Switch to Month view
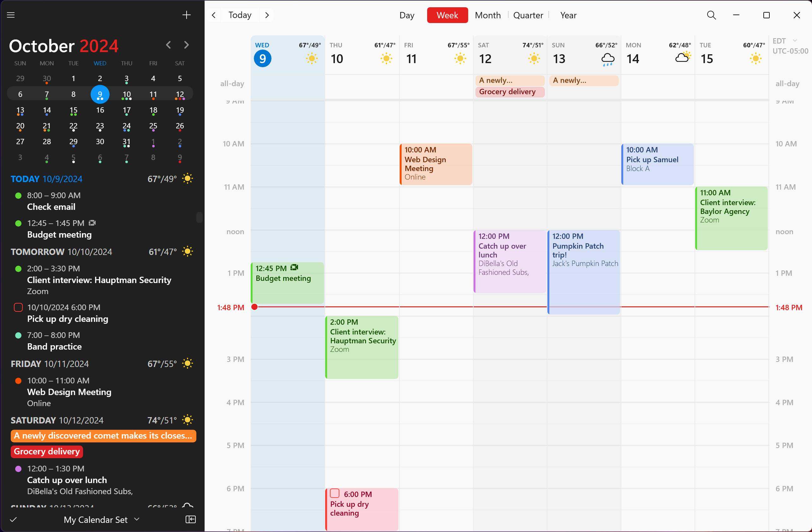 [487, 15]
